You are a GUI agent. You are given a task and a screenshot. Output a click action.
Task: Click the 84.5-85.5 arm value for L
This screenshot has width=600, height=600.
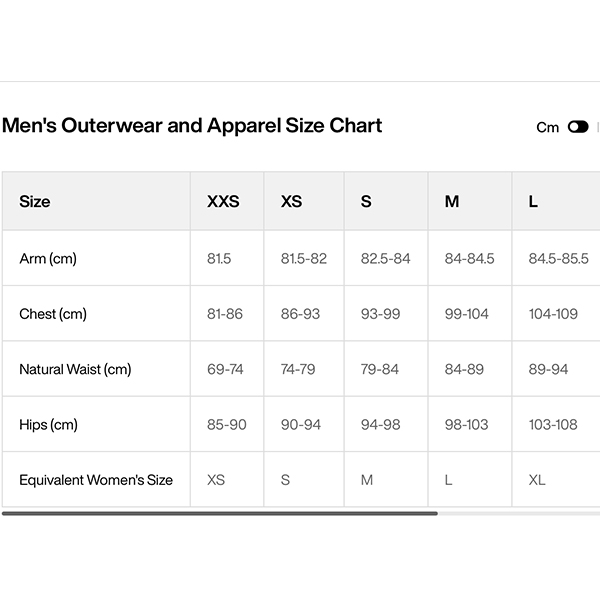(x=558, y=259)
